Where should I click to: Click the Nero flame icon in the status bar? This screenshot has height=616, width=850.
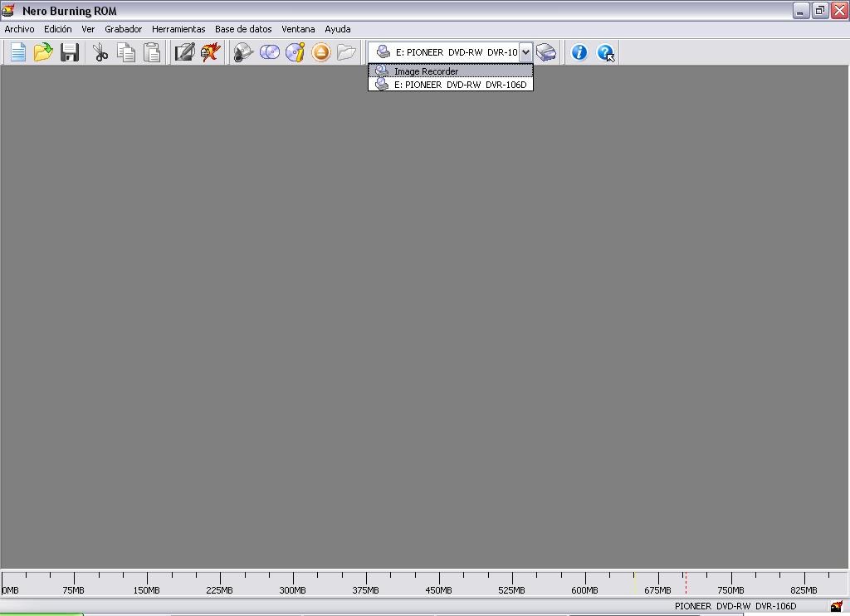pyautogui.click(x=837, y=606)
